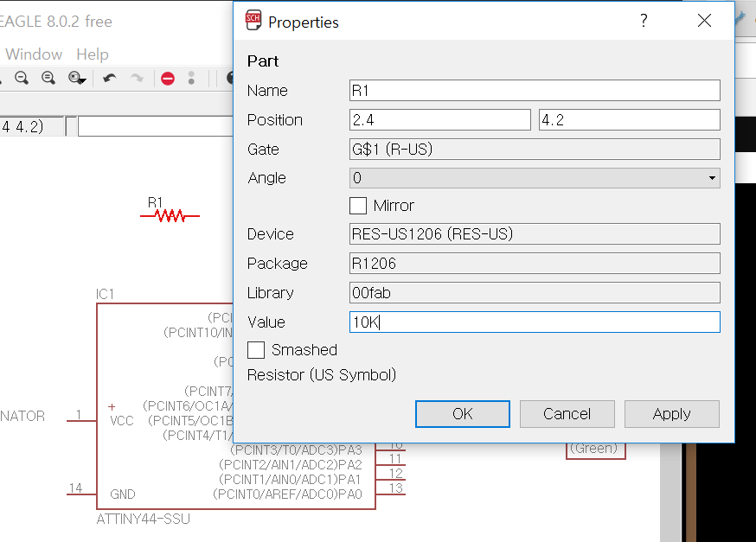Screen dimensions: 756x542
Task: Click pin number 13 on IC1
Action: click(x=396, y=488)
